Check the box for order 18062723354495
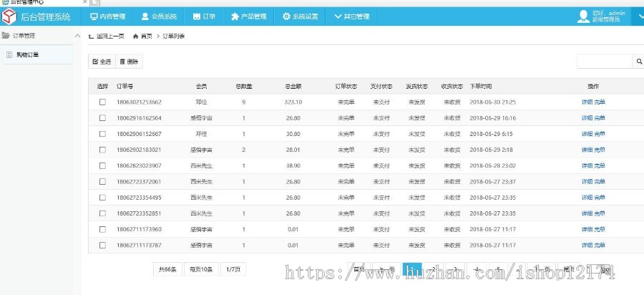644x295 pixels. point(102,197)
